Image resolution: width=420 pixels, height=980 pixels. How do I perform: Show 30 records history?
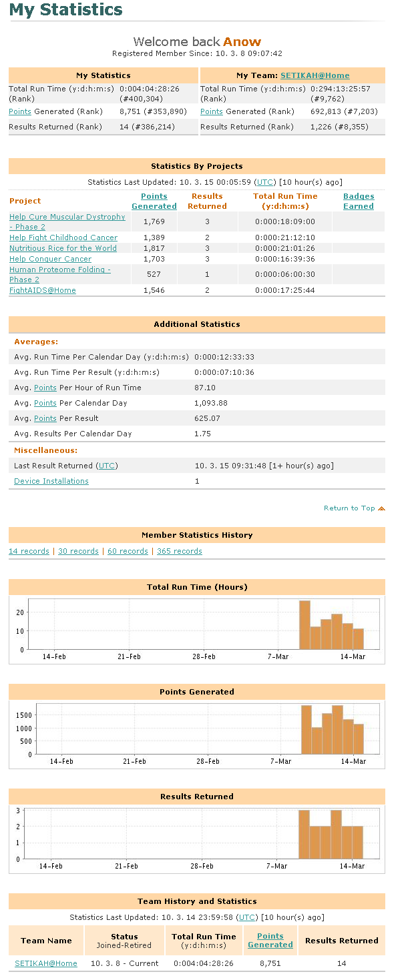point(78,551)
